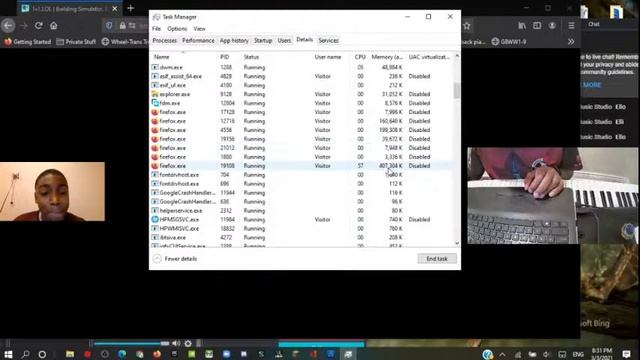Select the HPWMISVC.exe process row

click(302, 229)
